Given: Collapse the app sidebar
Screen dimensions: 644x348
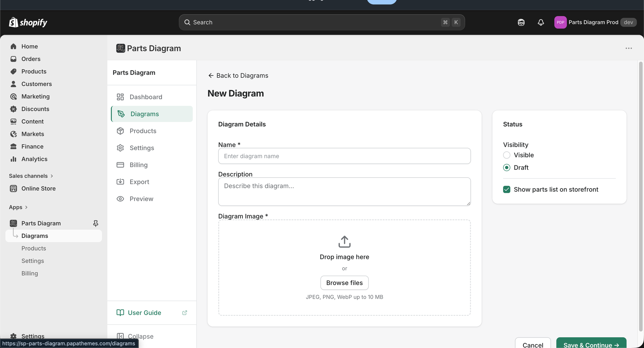Looking at the screenshot, I should click(135, 336).
